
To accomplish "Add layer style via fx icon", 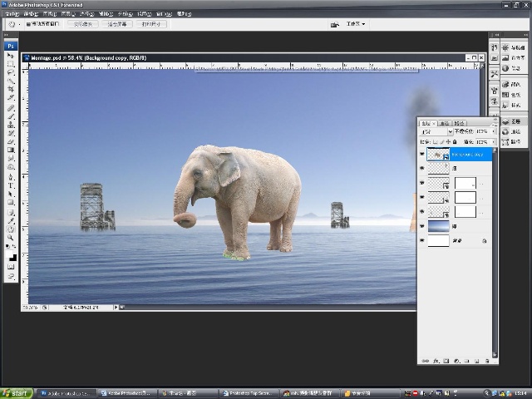I will pos(436,361).
